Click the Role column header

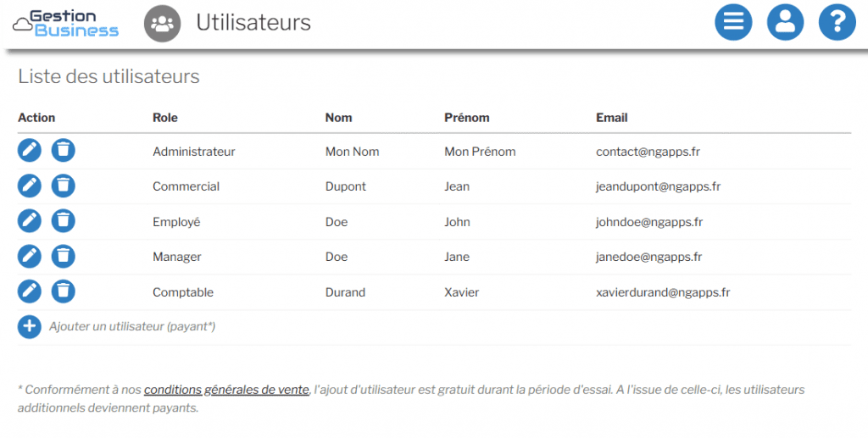pyautogui.click(x=165, y=118)
